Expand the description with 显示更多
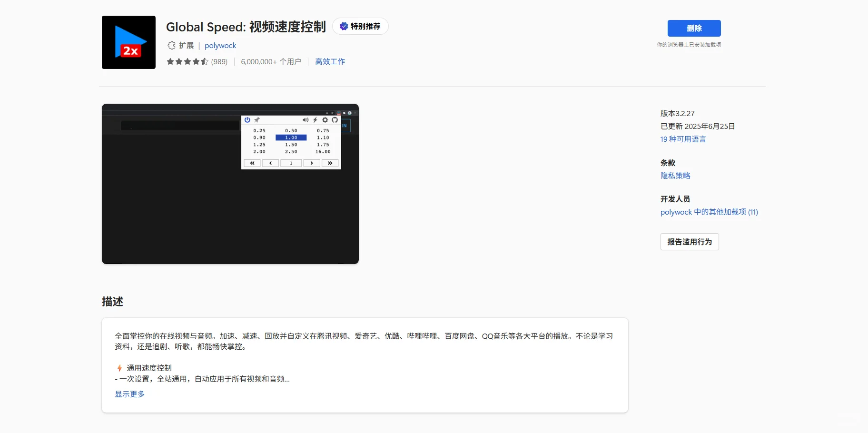 129,394
